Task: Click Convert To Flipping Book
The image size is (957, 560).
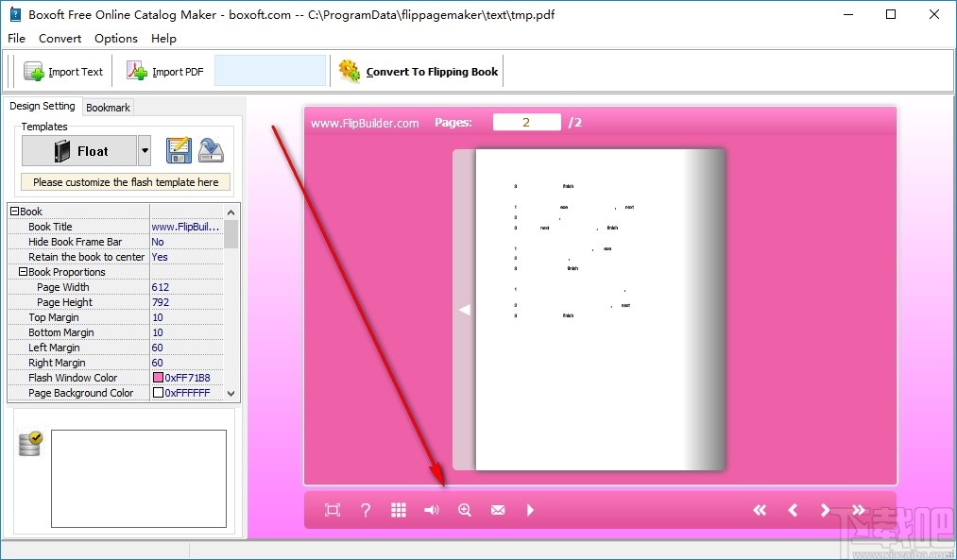Action: (419, 71)
